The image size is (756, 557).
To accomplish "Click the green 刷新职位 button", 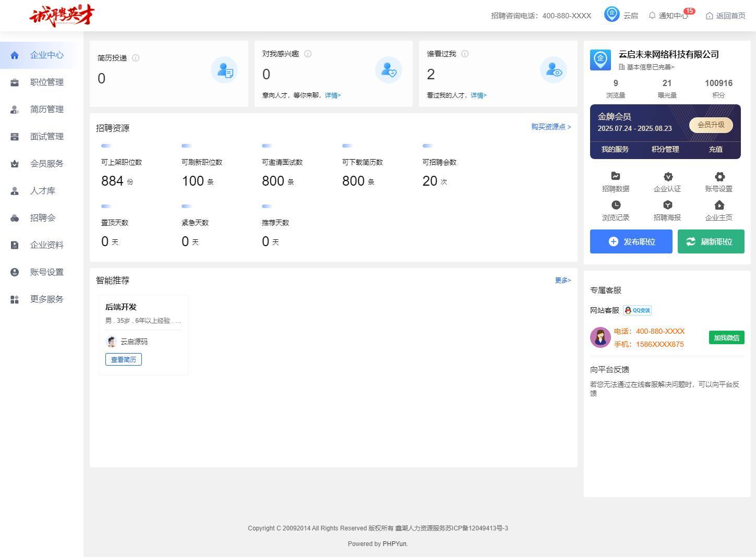I will (711, 241).
